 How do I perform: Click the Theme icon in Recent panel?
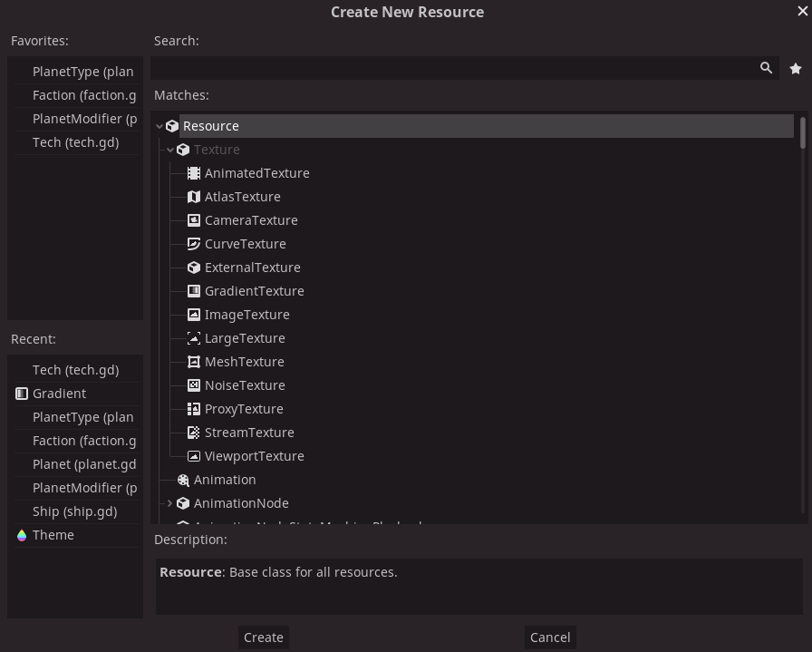point(21,534)
